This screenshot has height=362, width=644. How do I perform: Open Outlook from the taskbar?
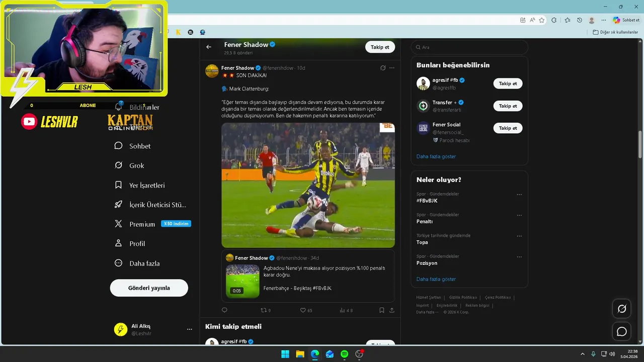(330, 354)
